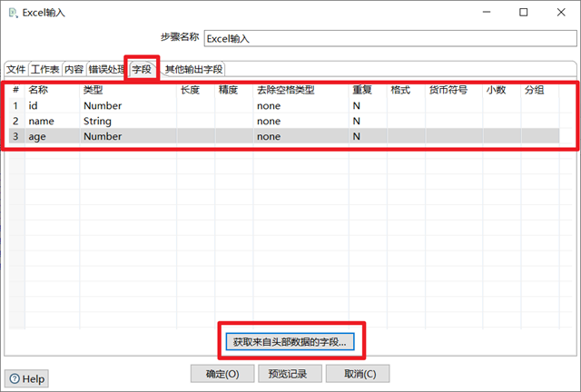Open the 其他输出字段 tab
The height and width of the screenshot is (392, 581).
pos(193,69)
